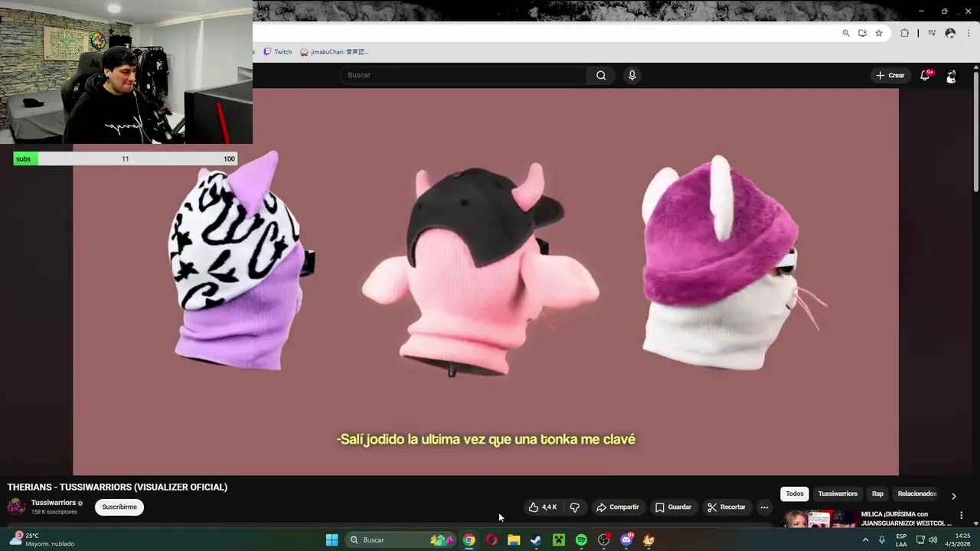Screen dimensions: 980x551
Task: Focus the YouTube Buscar search field
Action: 463,75
